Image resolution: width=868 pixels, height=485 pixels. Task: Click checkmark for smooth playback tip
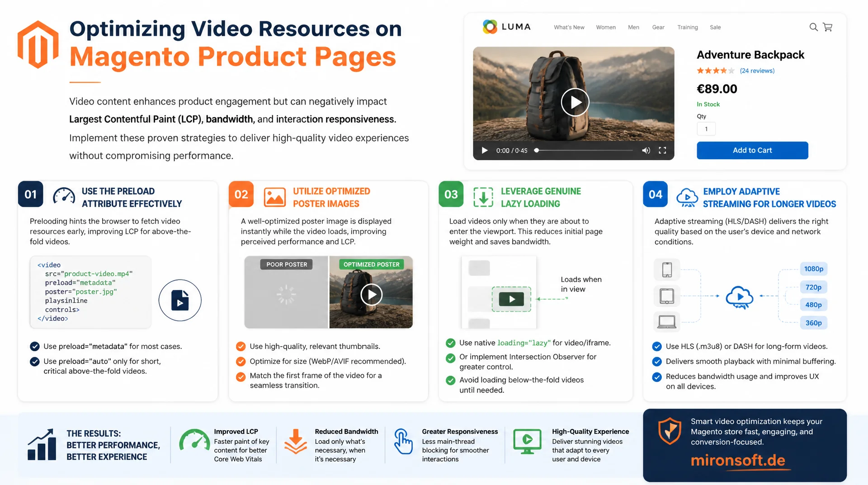657,361
